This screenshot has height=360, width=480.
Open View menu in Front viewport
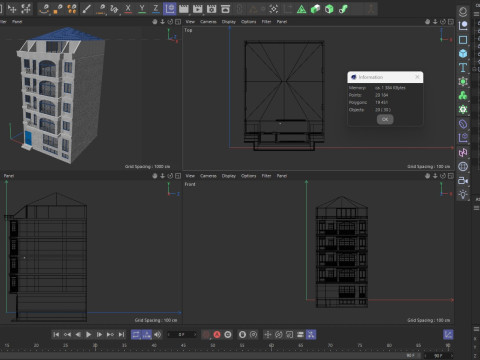[190, 176]
